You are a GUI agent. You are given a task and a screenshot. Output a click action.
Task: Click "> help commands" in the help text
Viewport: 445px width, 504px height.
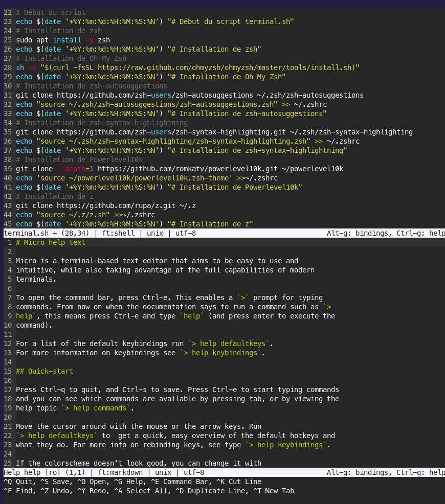coord(97,408)
